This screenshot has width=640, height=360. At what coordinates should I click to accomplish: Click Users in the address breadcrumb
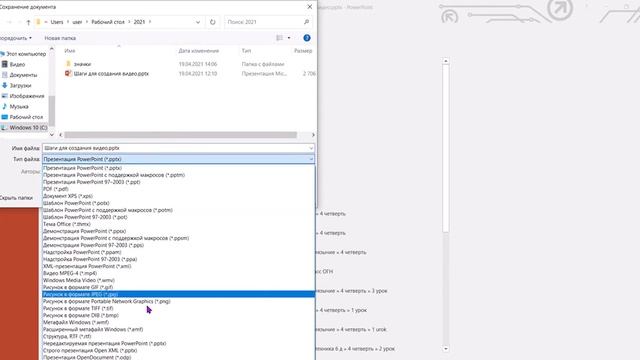tap(57, 22)
